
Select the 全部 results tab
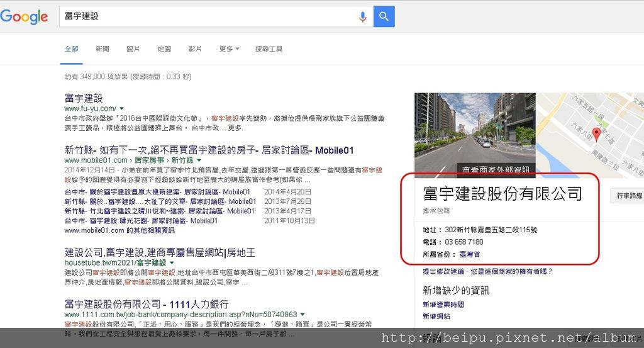[x=72, y=49]
